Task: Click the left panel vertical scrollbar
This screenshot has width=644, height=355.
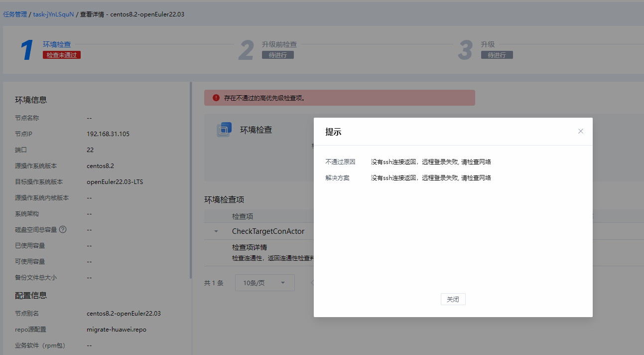Action: (191, 179)
